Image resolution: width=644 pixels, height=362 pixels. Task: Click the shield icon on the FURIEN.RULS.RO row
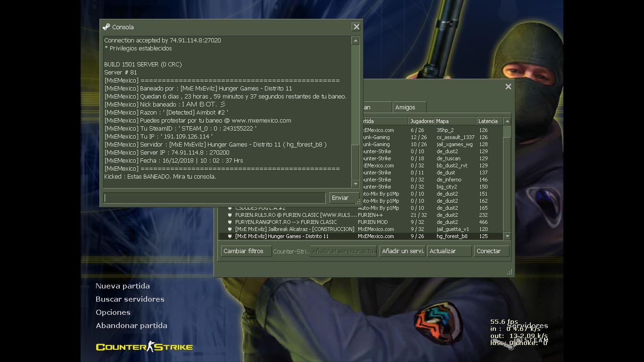[x=230, y=215]
